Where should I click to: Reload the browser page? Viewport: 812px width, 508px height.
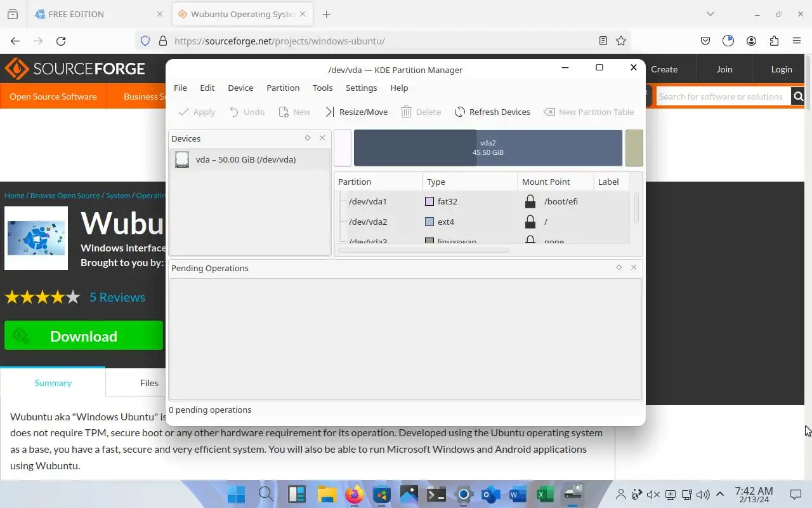pyautogui.click(x=61, y=41)
